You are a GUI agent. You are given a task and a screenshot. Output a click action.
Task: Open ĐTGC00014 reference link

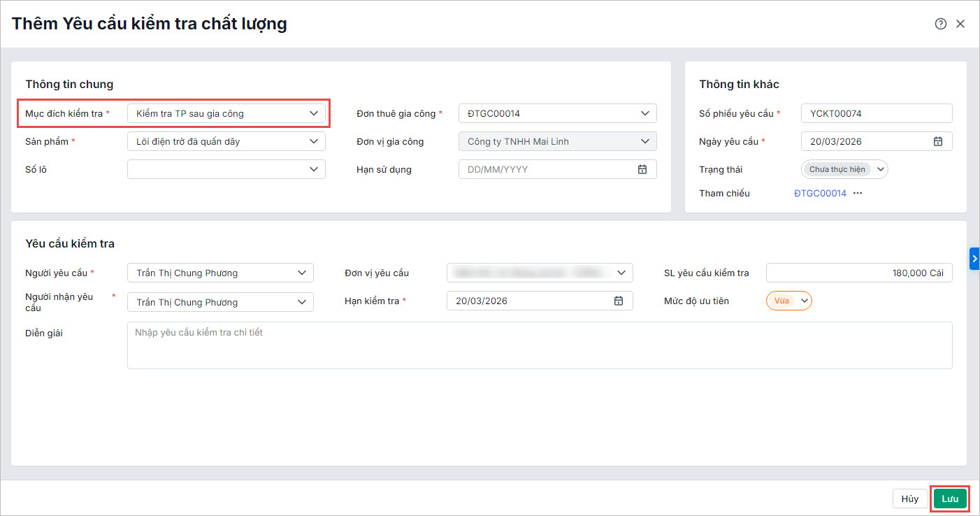[820, 193]
